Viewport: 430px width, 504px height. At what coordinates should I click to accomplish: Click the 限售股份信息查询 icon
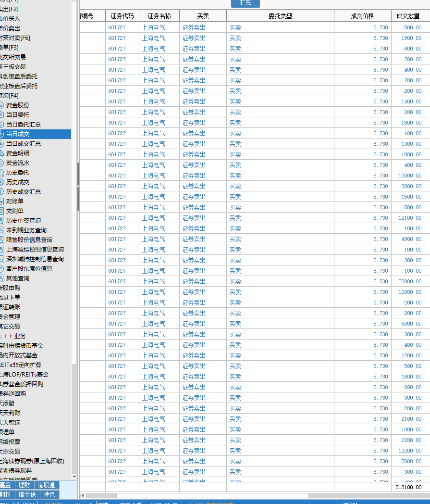point(1,240)
